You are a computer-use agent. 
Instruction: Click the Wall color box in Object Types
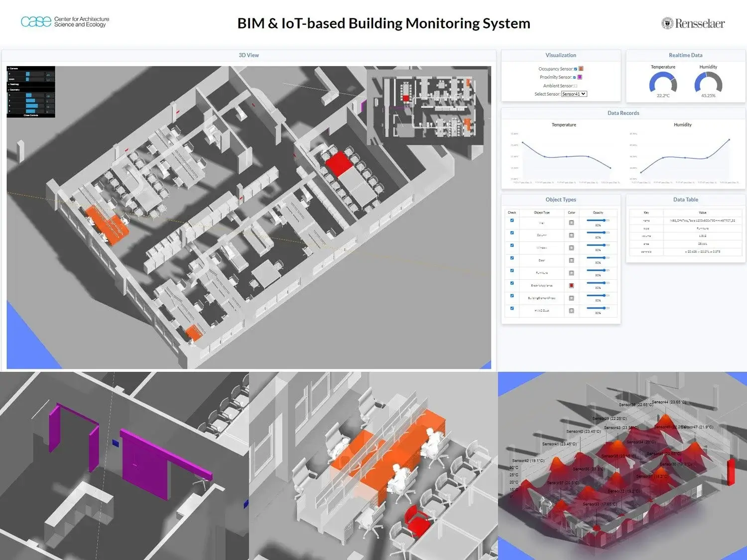click(x=571, y=222)
